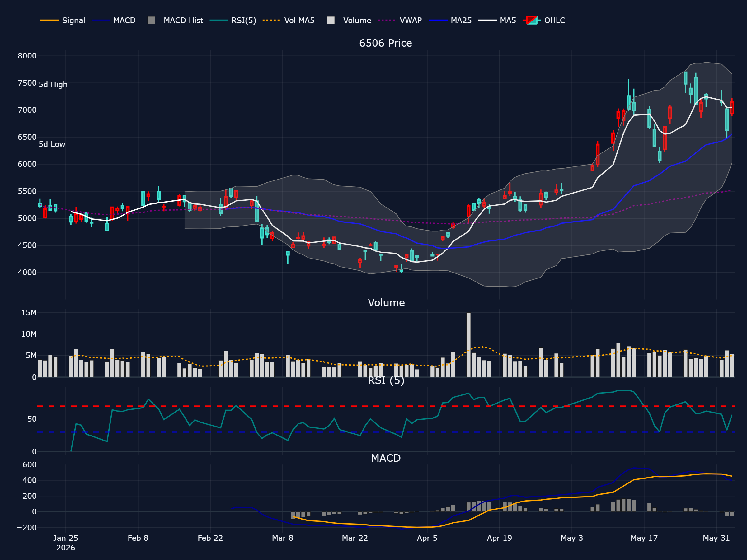747x560 pixels.
Task: Click the "Mar 22" date axis label
Action: click(x=355, y=538)
